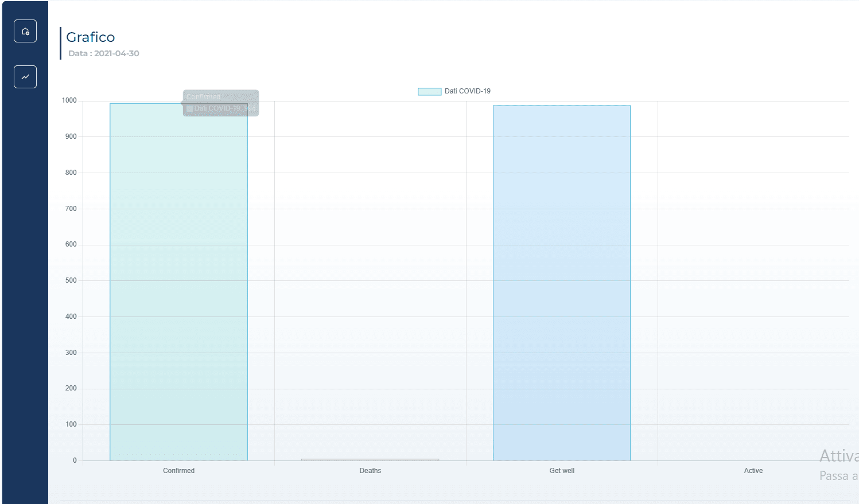The height and width of the screenshot is (504, 859).
Task: Click the dark navigation sidebar background
Action: [25, 258]
